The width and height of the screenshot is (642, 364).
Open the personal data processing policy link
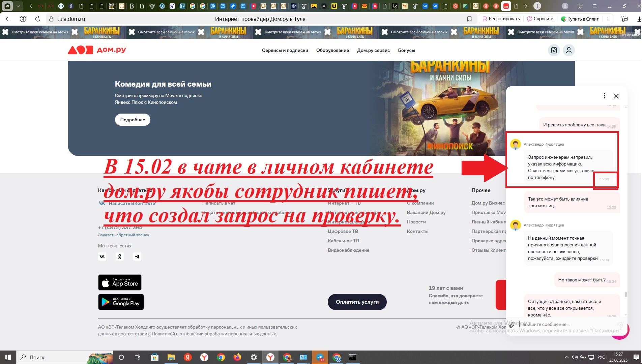[214, 334]
